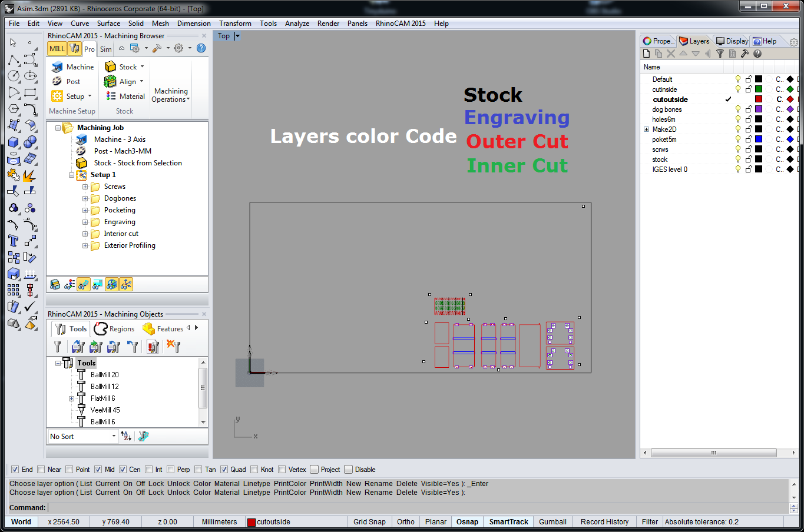Switch to the Display panel tab
This screenshot has height=532, width=804.
[732, 41]
